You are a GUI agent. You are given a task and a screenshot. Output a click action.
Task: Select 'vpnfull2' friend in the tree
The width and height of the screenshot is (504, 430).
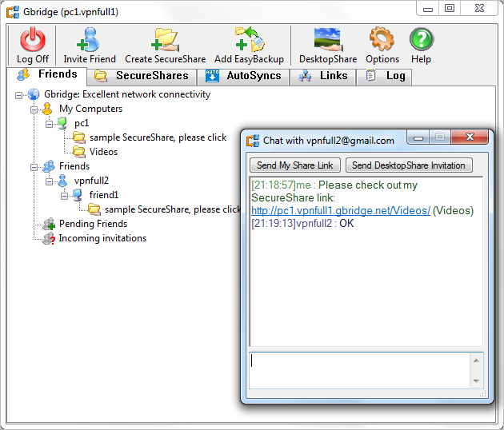pos(91,181)
